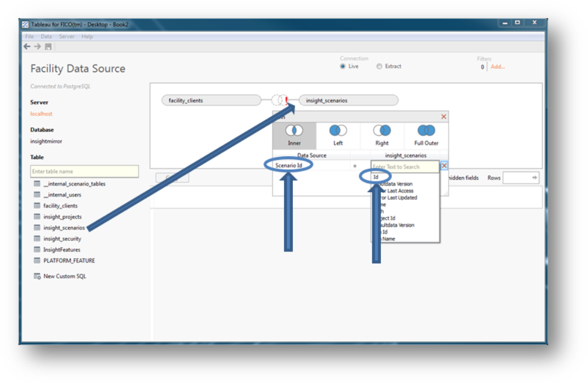Viewport: 588px width, 383px height.
Task: Click the New Custom SQL icon
Action: click(37, 276)
